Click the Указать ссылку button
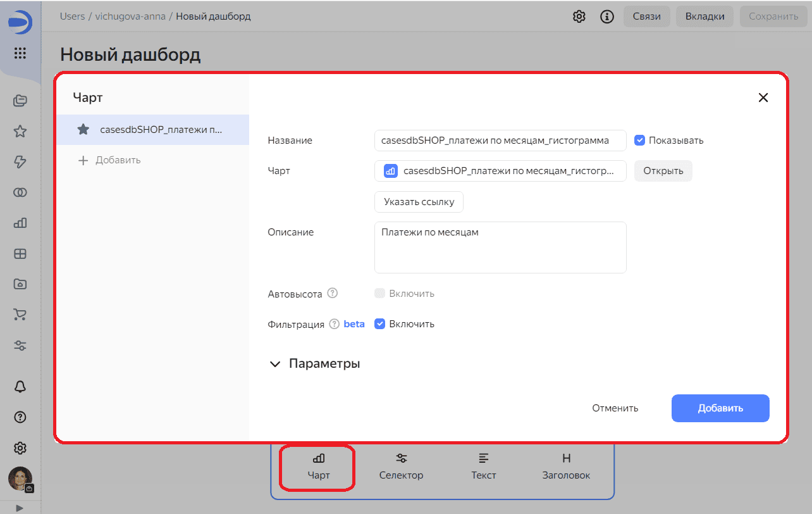This screenshot has height=514, width=812. (x=419, y=202)
